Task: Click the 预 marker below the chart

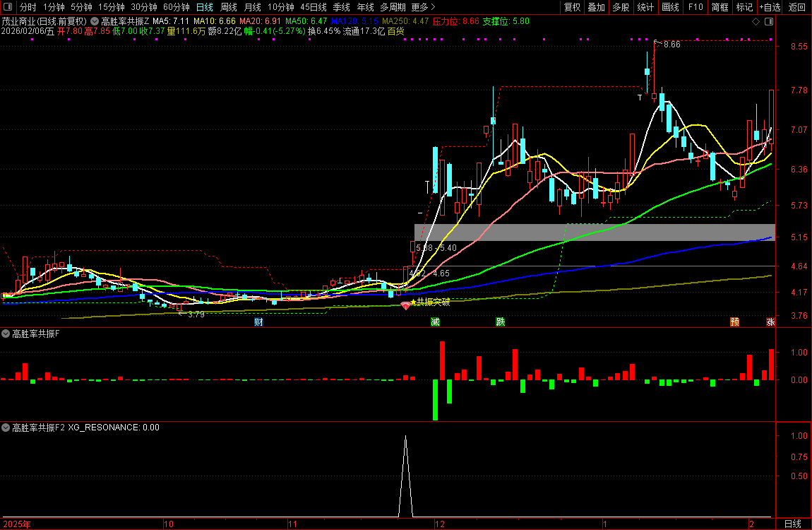Action: (x=735, y=322)
